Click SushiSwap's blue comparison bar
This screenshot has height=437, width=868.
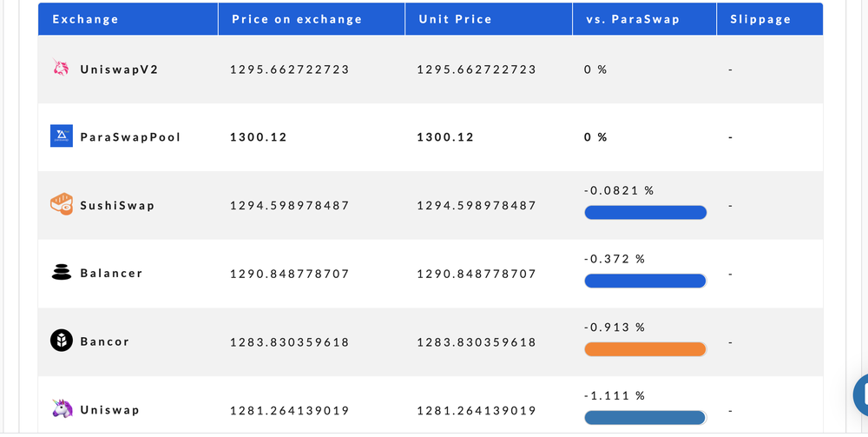click(x=646, y=212)
